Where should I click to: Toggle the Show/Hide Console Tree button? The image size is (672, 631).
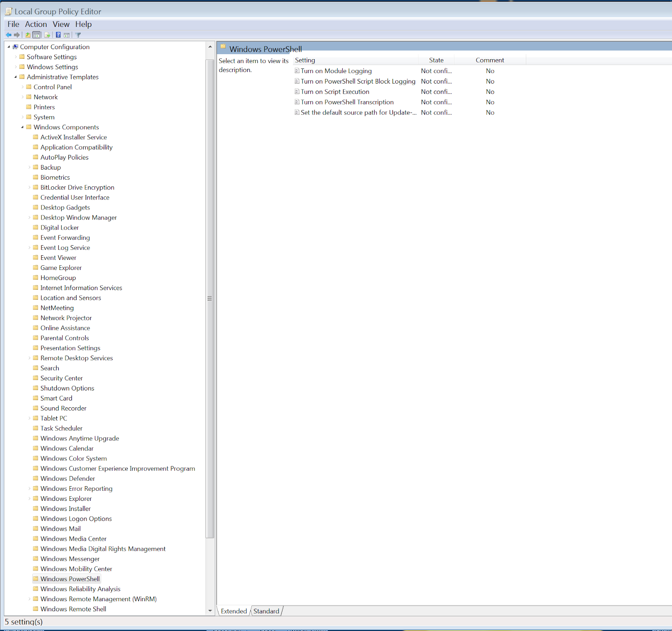(37, 35)
